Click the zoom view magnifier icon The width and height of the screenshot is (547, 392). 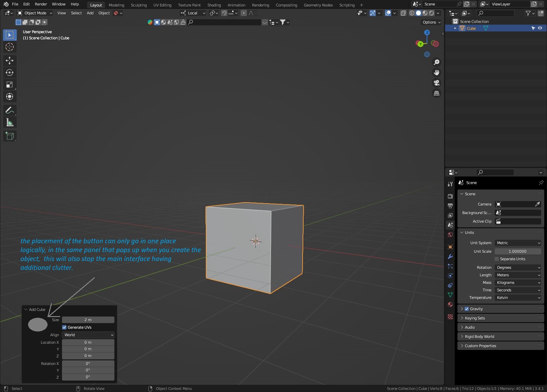437,62
